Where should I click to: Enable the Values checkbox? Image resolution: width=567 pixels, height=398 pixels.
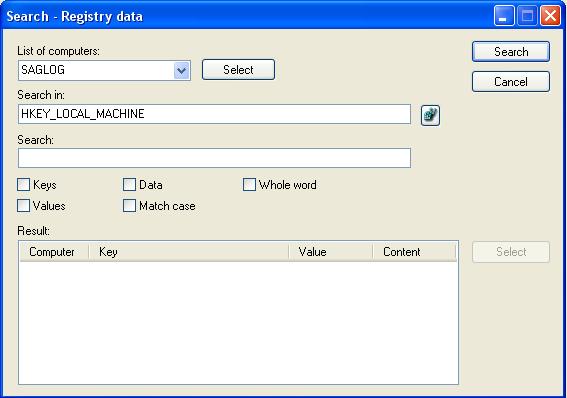tap(24, 206)
